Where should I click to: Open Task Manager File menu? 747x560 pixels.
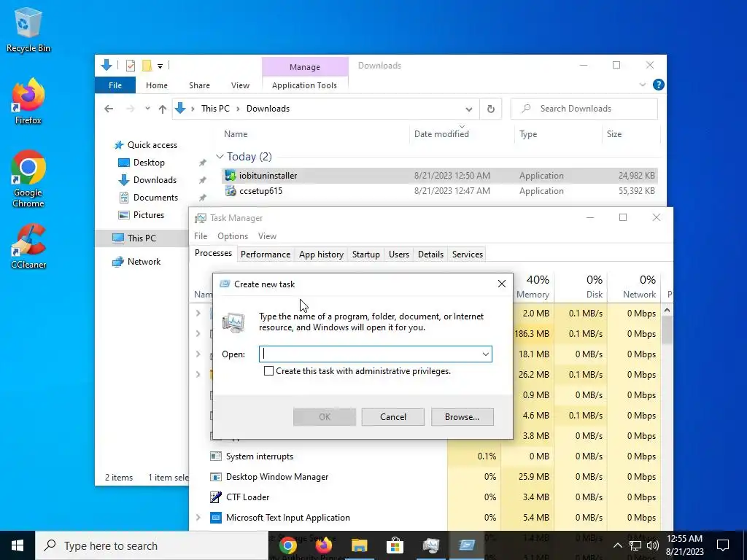tap(201, 236)
